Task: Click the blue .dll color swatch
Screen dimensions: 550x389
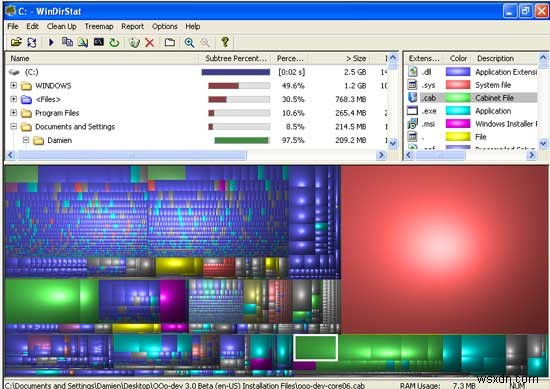Action: [458, 72]
